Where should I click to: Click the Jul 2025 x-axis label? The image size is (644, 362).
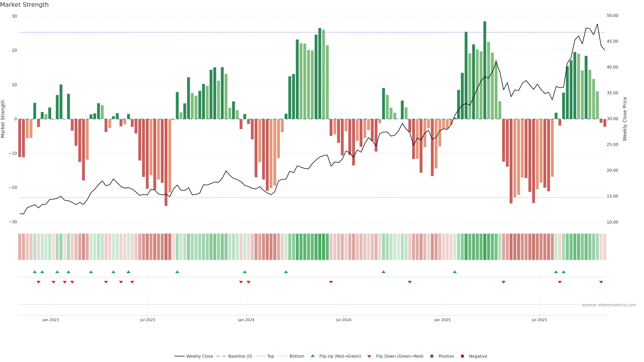point(539,320)
